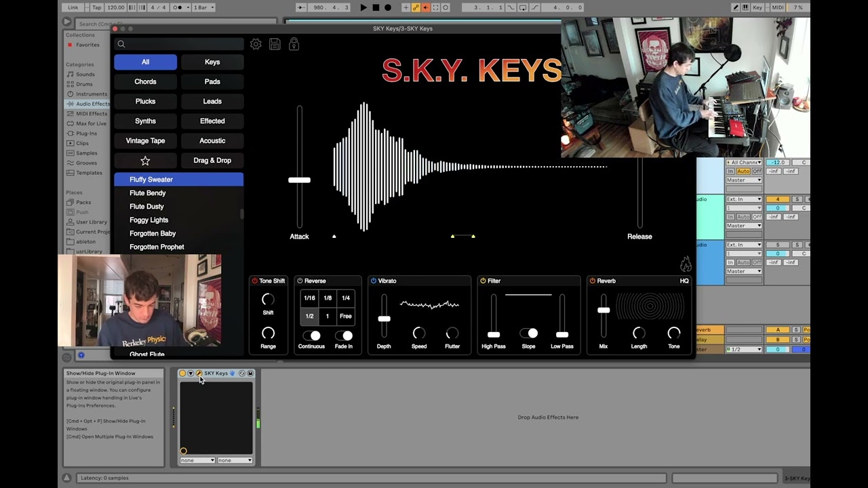This screenshot has height=488, width=868.
Task: Click the hand icon in SKY Keys title
Action: (232, 373)
